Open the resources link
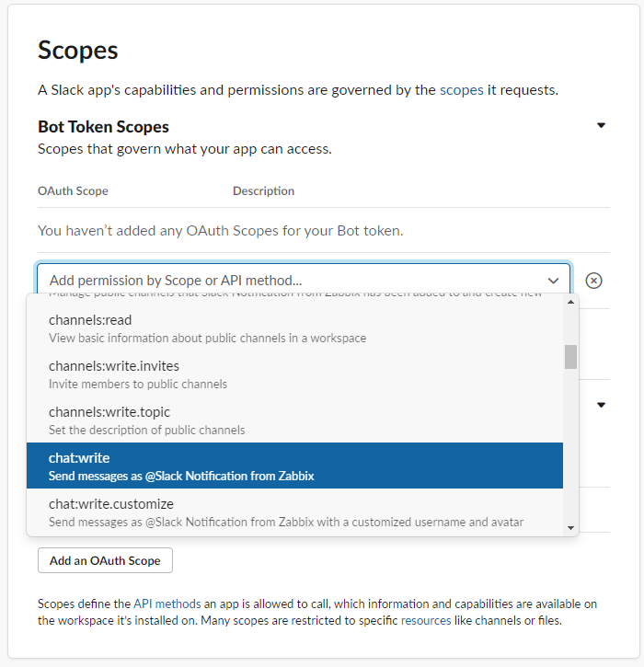The image size is (644, 667). (426, 620)
